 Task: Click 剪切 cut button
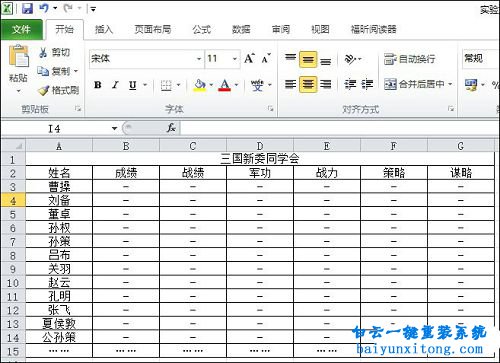click(54, 52)
